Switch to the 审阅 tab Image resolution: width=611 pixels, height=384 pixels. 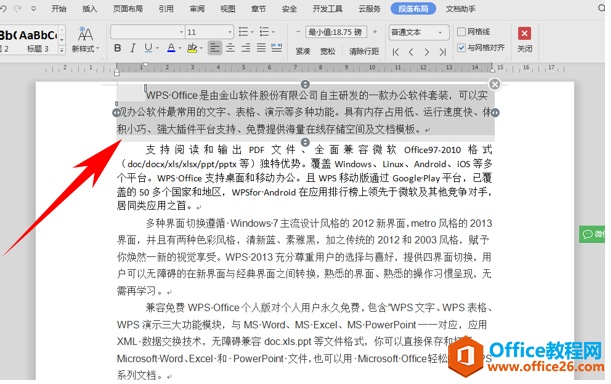point(197,9)
